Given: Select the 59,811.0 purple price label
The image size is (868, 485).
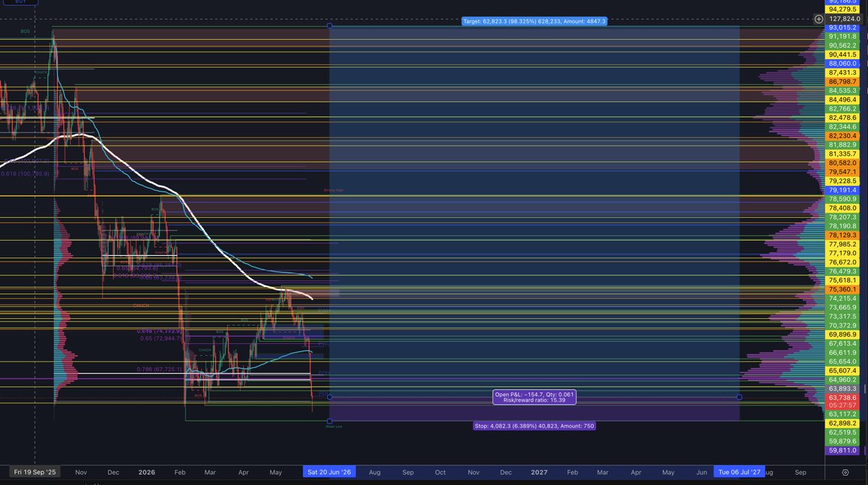Looking at the screenshot, I should click(843, 450).
